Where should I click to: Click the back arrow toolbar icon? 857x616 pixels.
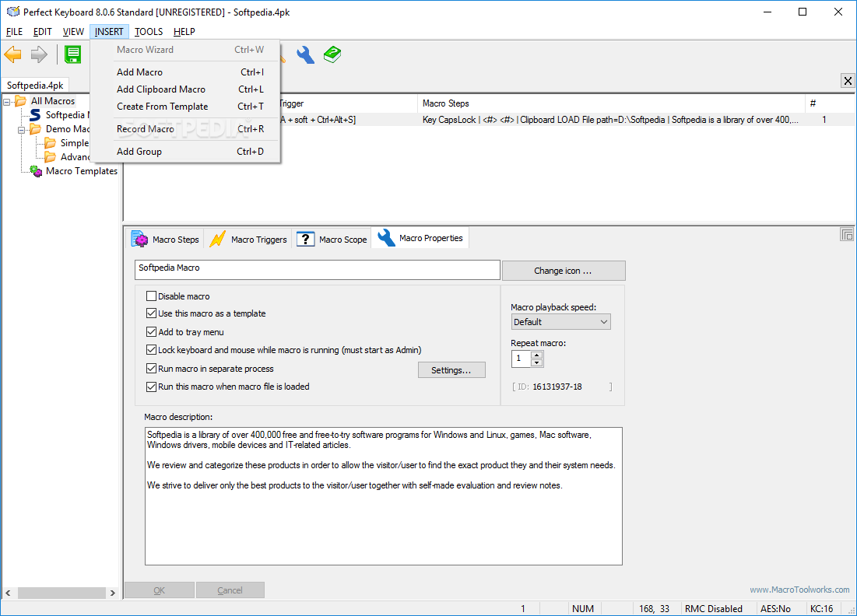(13, 54)
